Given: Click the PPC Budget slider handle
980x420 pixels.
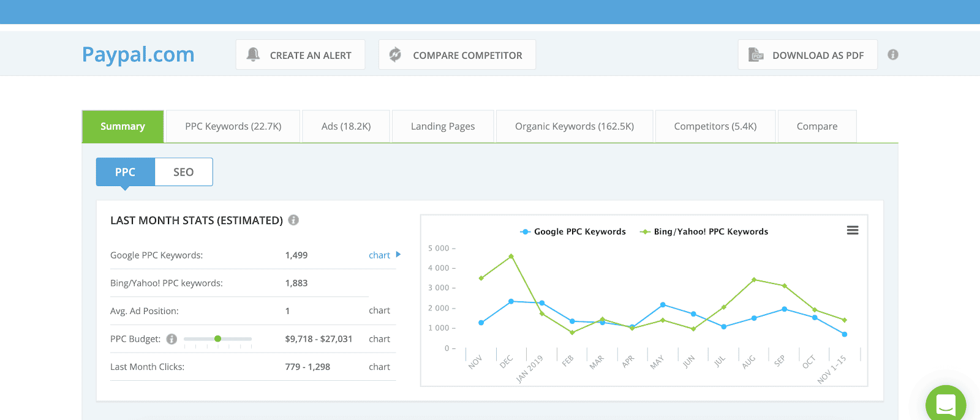Looking at the screenshot, I should tap(217, 339).
